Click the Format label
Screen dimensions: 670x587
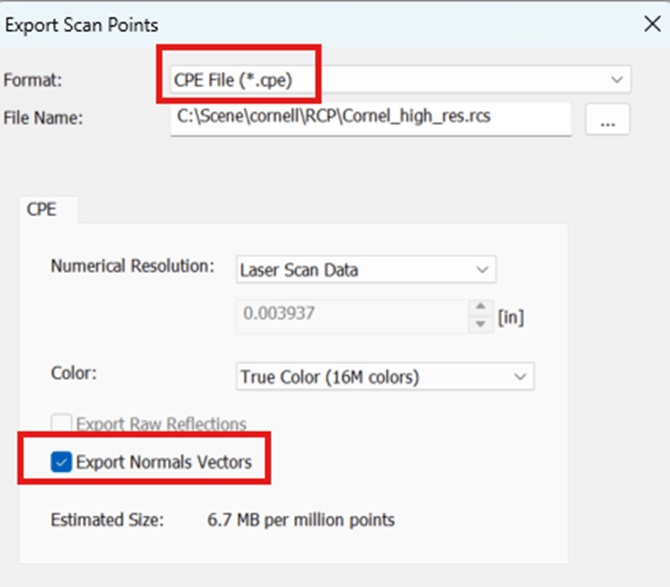31,79
